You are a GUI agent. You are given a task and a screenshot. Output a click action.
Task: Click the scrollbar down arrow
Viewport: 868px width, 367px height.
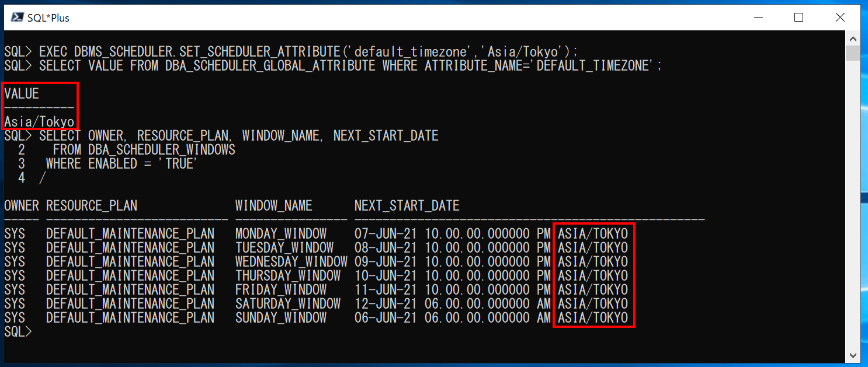[x=853, y=355]
